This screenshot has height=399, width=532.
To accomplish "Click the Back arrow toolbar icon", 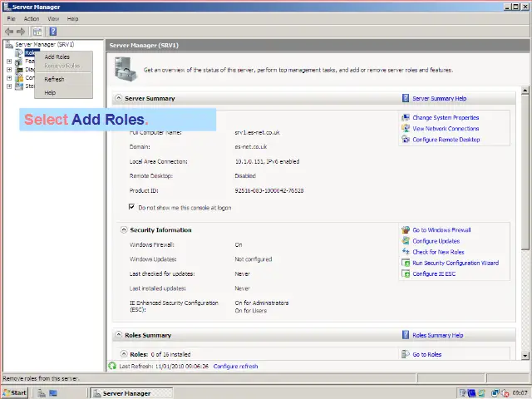I will pyautogui.click(x=9, y=32).
